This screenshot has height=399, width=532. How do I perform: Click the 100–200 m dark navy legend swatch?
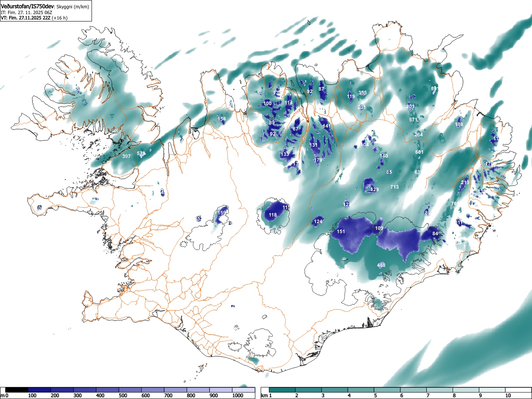click(x=39, y=390)
